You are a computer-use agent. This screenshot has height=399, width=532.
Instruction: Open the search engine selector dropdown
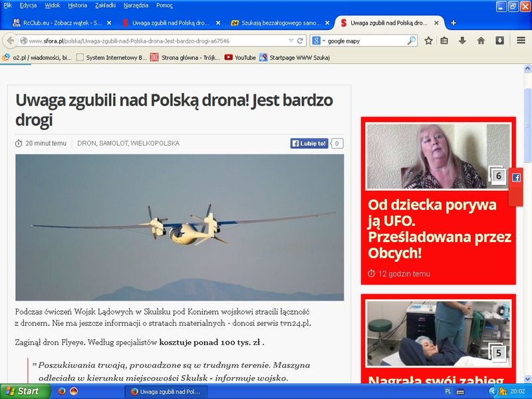tap(319, 41)
